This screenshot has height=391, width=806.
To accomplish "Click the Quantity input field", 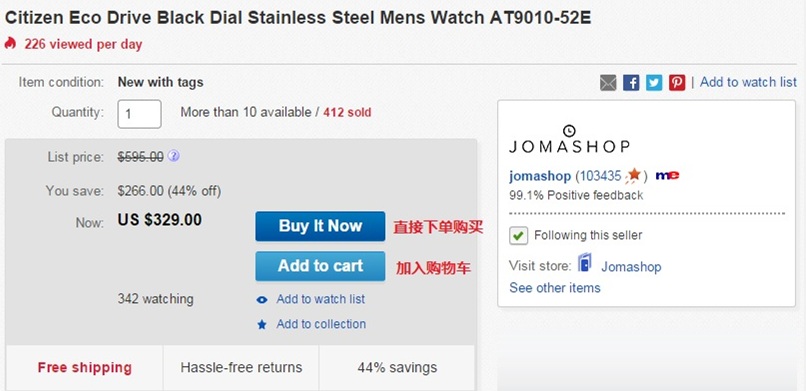I will point(139,114).
